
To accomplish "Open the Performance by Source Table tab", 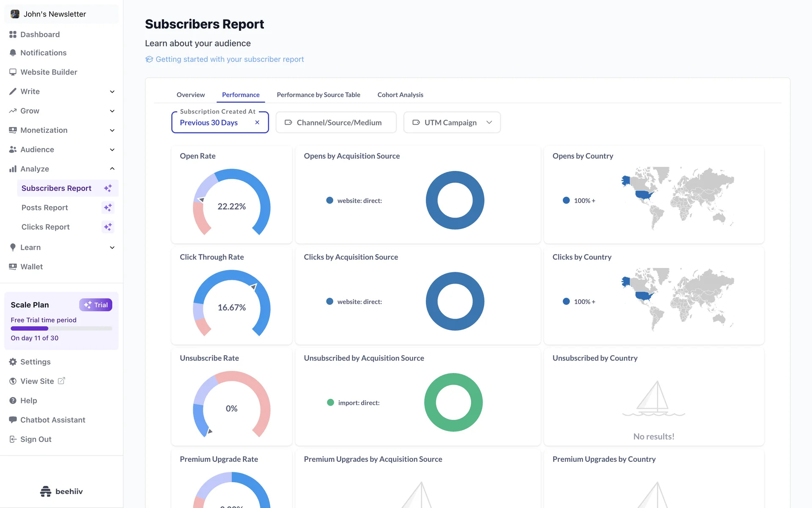I will coord(318,95).
